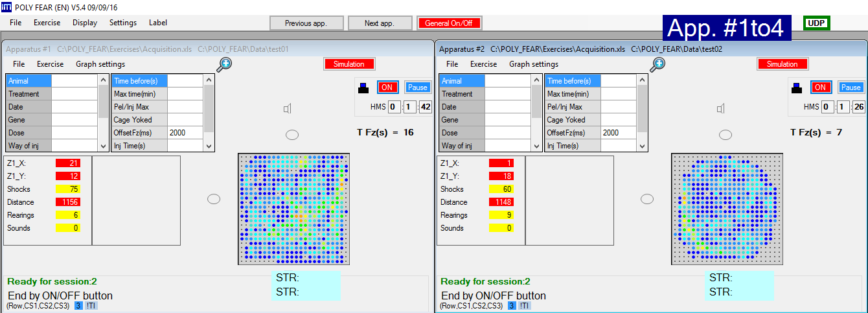Click the down arrow of the Animal list in Apparatus #1
Screen dimensions: 868x313
[103, 146]
